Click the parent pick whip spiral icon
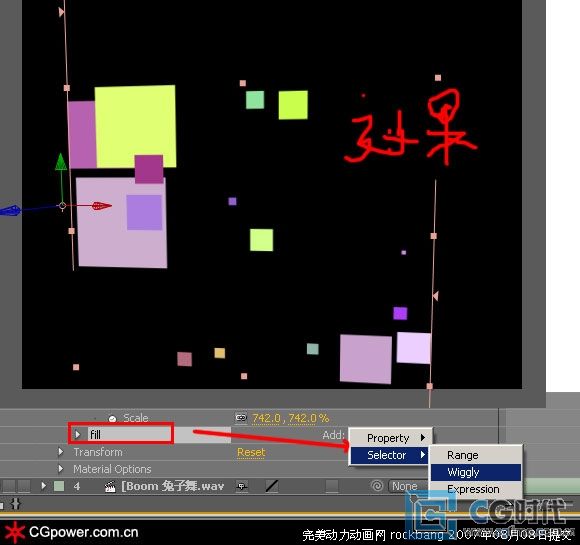580x545 pixels. (x=377, y=486)
